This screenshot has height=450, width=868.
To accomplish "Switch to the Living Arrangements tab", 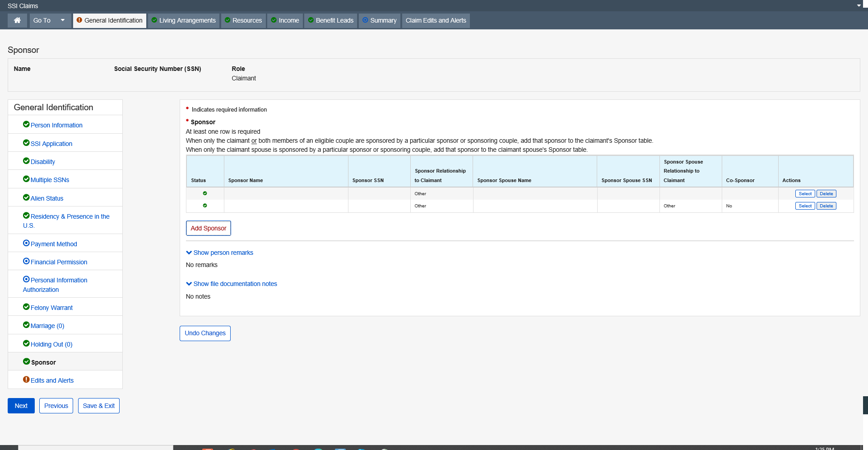I will pyautogui.click(x=184, y=20).
